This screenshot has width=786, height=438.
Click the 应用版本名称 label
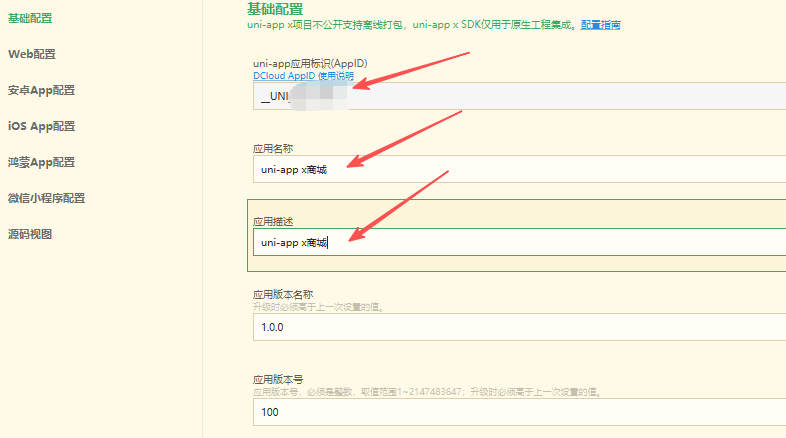click(x=283, y=294)
